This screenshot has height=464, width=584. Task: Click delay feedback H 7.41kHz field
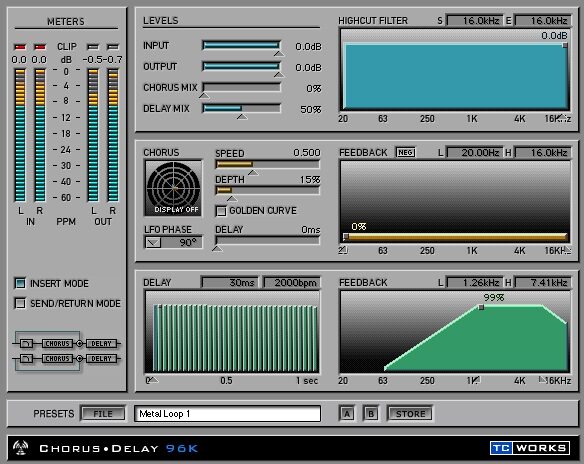tap(543, 283)
